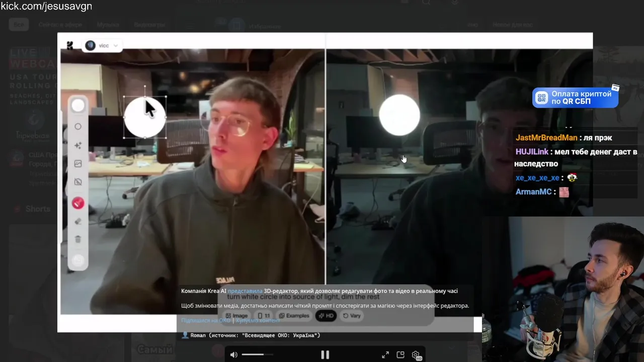Image resolution: width=644 pixels, height=362 pixels.
Task: Click the Vary button
Action: pos(352,316)
